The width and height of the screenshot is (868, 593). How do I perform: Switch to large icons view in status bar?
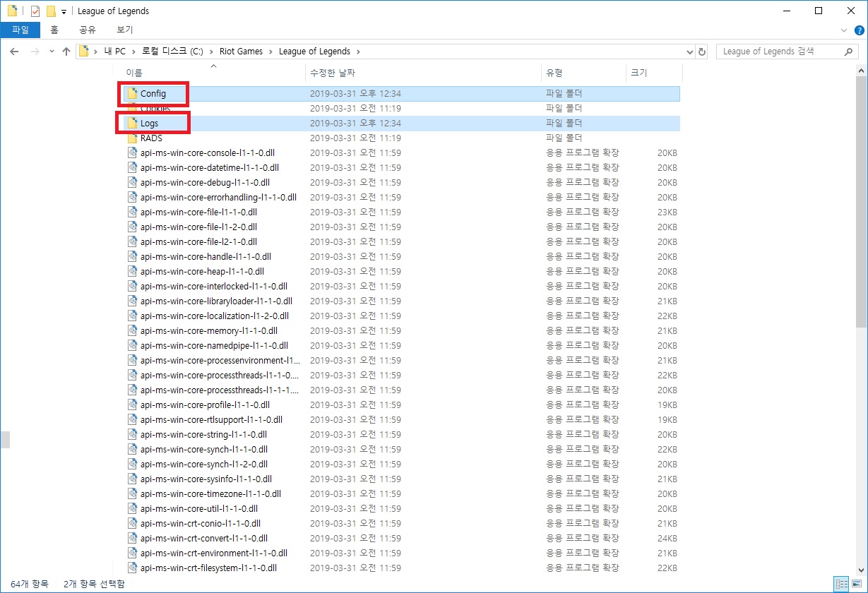click(x=857, y=584)
